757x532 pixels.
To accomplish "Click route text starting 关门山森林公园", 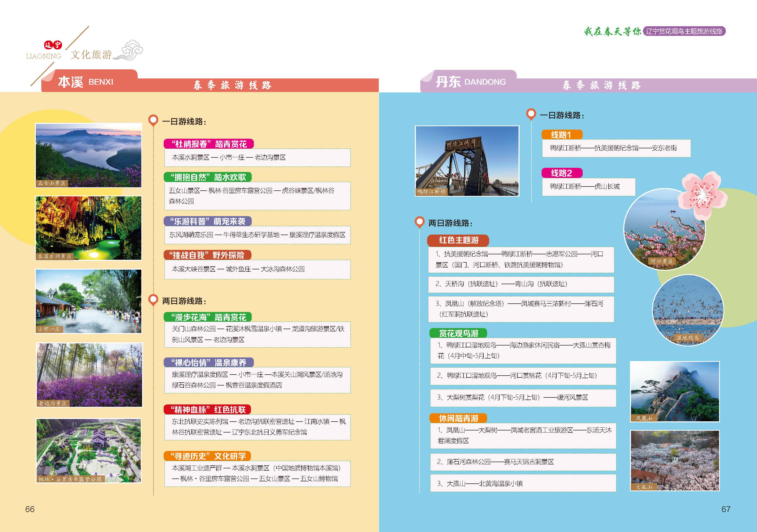I will pyautogui.click(x=258, y=334).
